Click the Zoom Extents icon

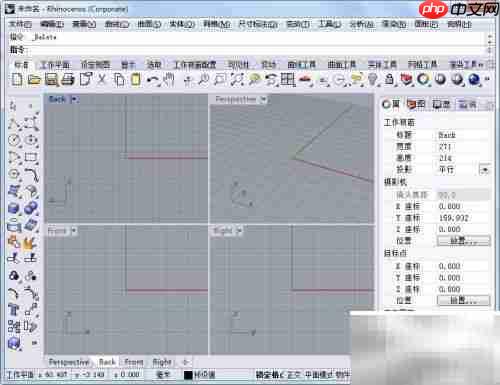click(237, 80)
